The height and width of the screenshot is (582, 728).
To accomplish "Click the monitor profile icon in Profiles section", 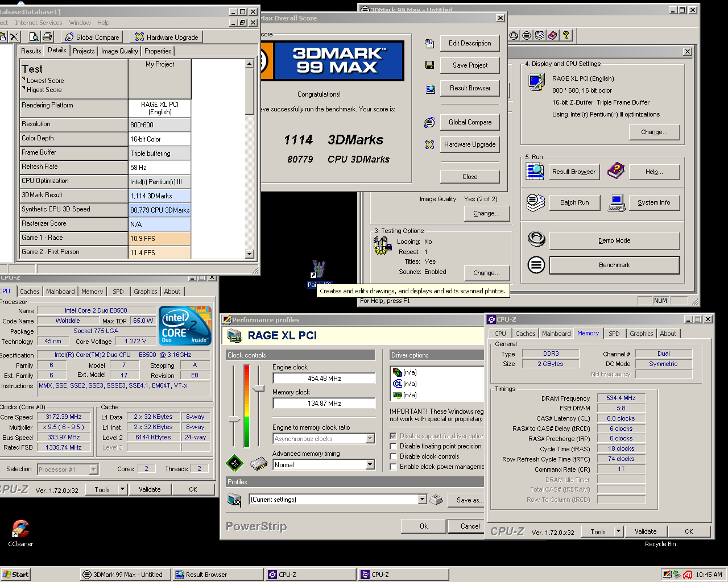I will (x=234, y=500).
